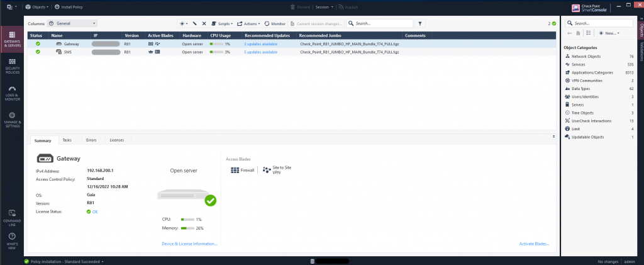Switch to the Errors tab
The width and height of the screenshot is (644, 265).
click(x=91, y=140)
